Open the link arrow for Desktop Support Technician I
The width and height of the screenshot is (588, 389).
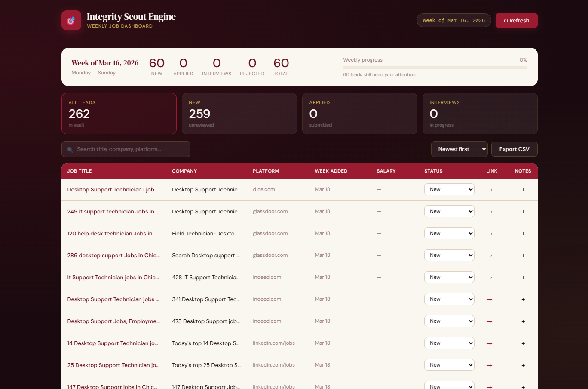click(x=489, y=189)
